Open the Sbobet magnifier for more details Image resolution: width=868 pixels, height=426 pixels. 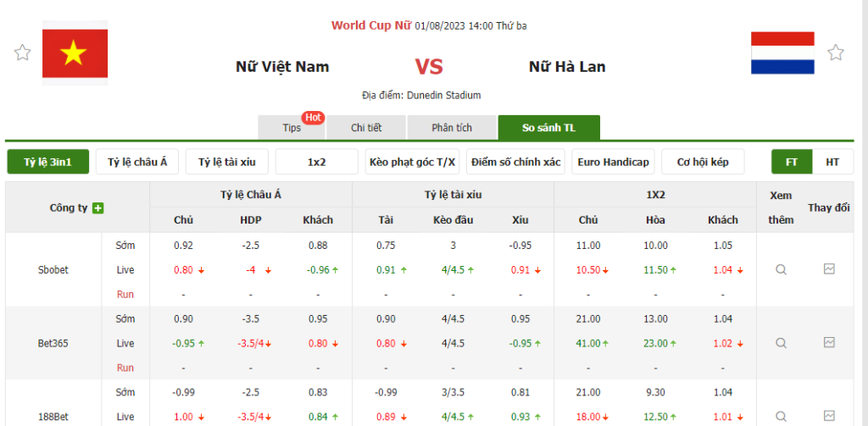point(781,269)
